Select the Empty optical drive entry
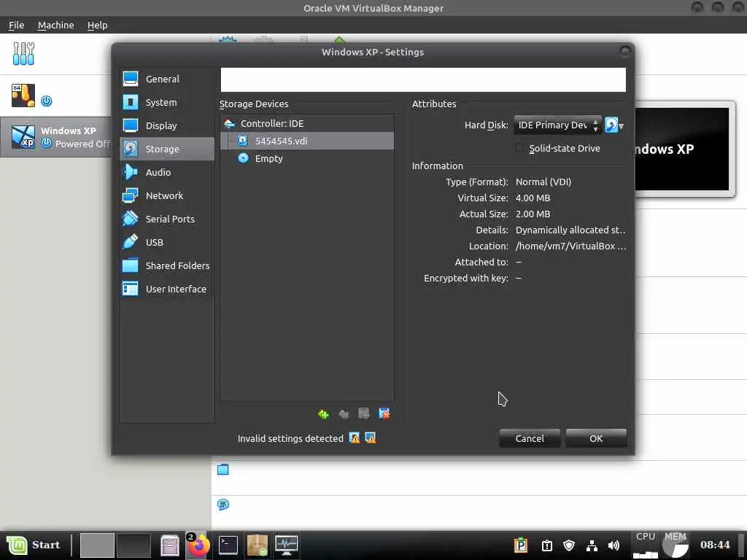The width and height of the screenshot is (747, 560). [307, 158]
